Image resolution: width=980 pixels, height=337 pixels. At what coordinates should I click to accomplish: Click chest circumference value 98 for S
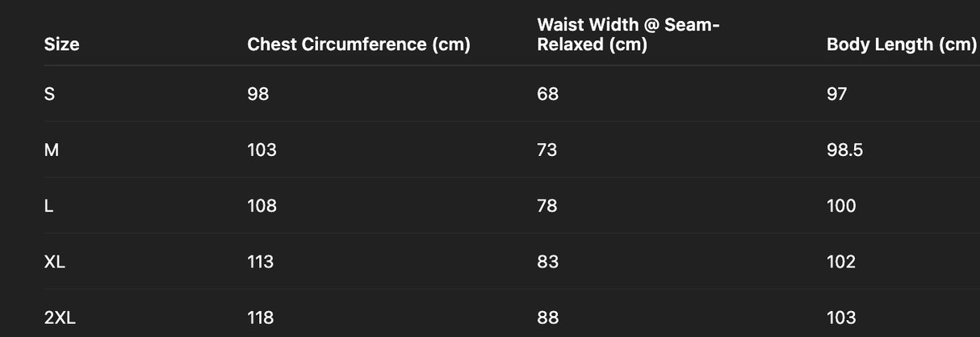point(258,94)
